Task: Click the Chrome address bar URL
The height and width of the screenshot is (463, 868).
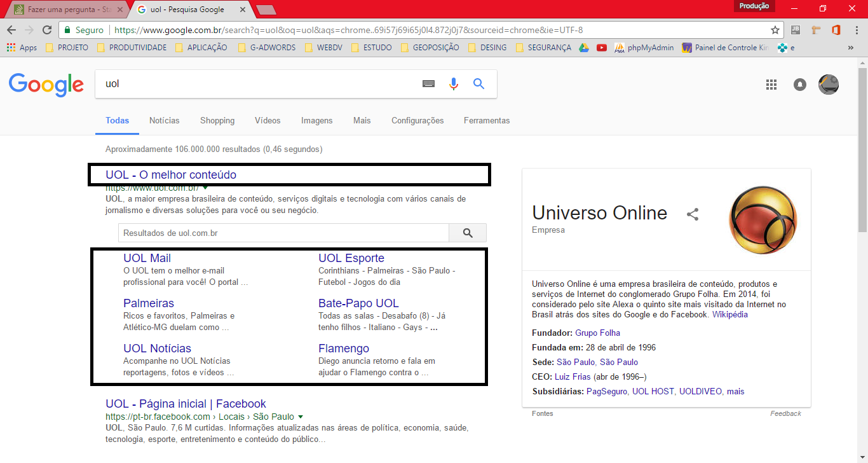Action: click(348, 30)
